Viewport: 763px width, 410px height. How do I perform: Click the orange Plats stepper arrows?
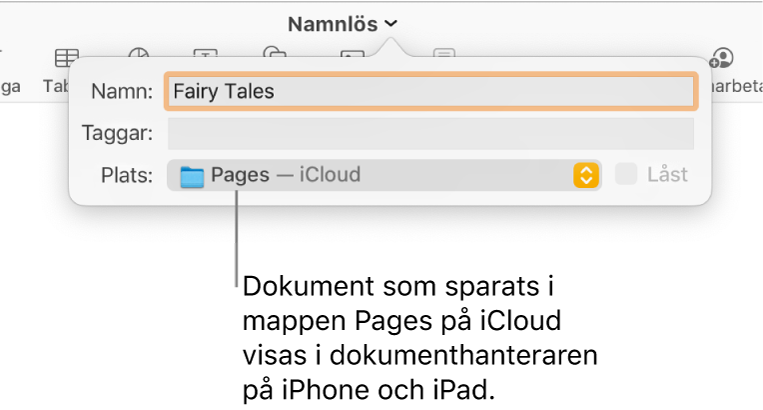586,176
